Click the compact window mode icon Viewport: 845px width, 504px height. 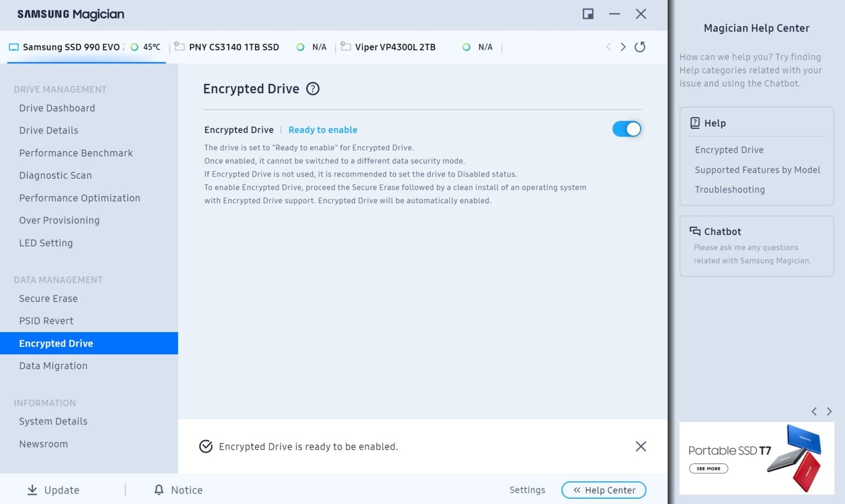tap(588, 14)
